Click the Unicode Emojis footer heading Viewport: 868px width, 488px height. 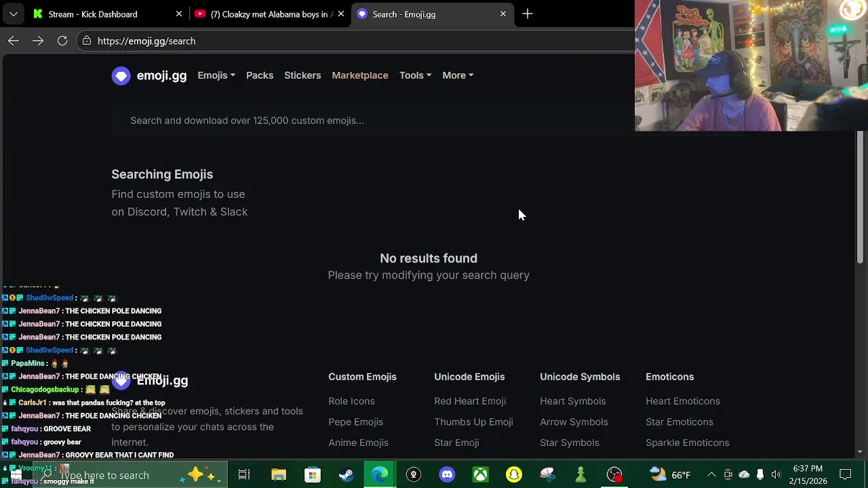pyautogui.click(x=469, y=377)
